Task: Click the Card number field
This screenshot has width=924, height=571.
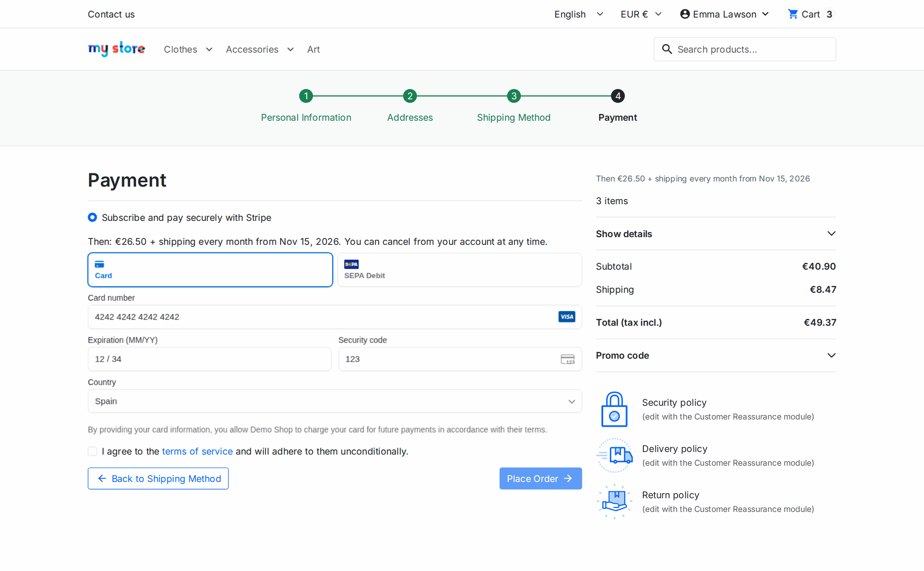Action: (335, 317)
